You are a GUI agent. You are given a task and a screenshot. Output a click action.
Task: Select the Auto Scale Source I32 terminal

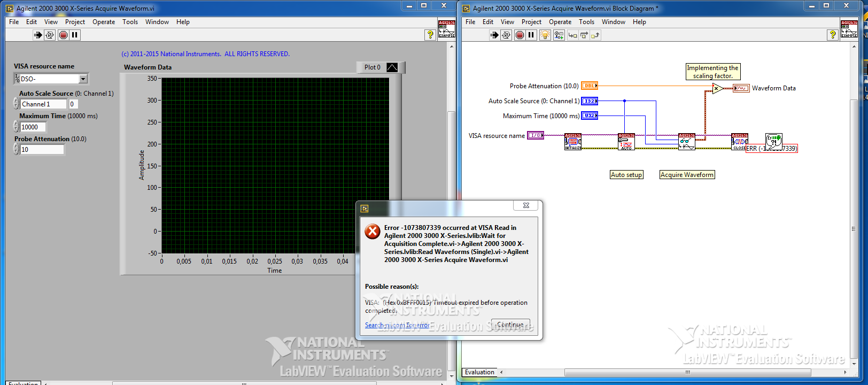click(590, 101)
